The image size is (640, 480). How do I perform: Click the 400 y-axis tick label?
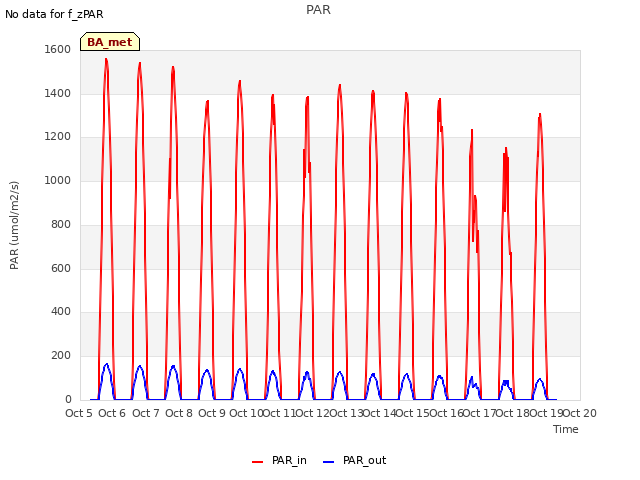tap(61, 312)
